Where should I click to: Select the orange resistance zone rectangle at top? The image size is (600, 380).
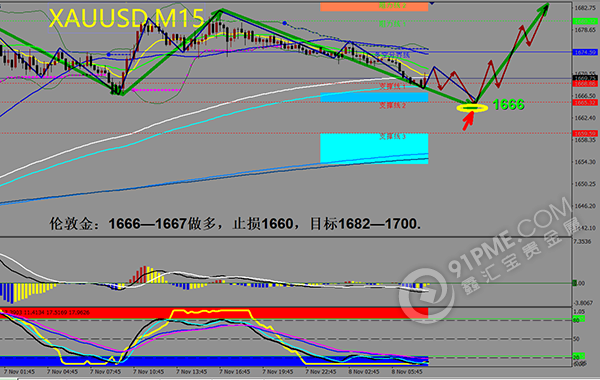click(x=374, y=7)
